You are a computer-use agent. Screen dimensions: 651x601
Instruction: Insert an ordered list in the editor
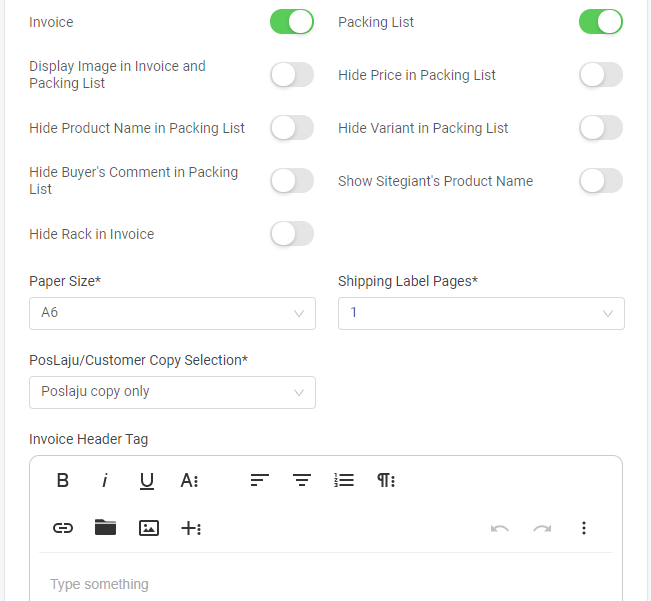click(x=344, y=480)
